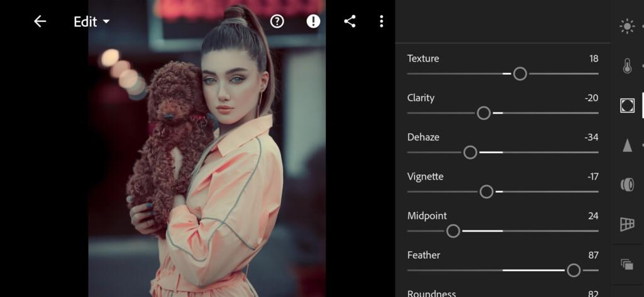Click the Dehaze slider handle

point(470,153)
